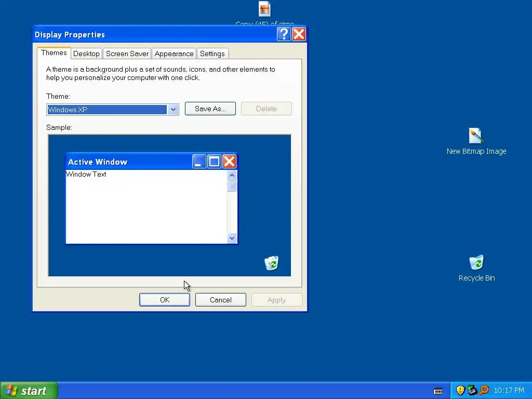Click the sample scrollbar thumb
The height and width of the screenshot is (399, 532).
[x=232, y=186]
